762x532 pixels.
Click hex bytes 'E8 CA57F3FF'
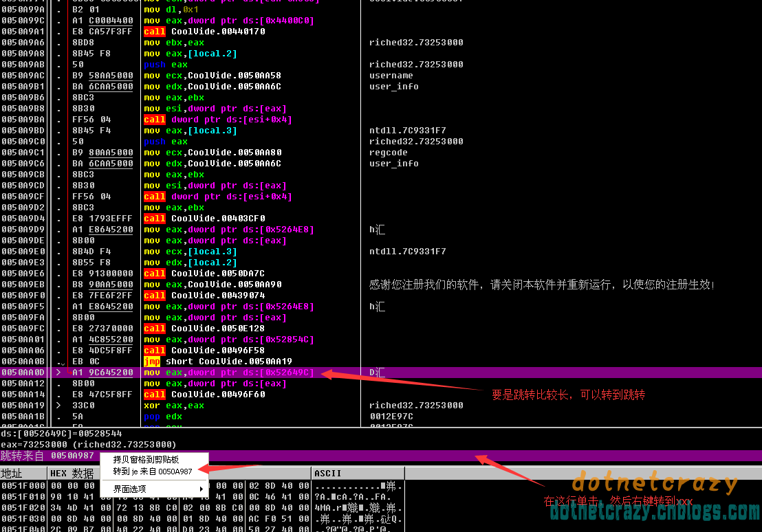[x=102, y=32]
